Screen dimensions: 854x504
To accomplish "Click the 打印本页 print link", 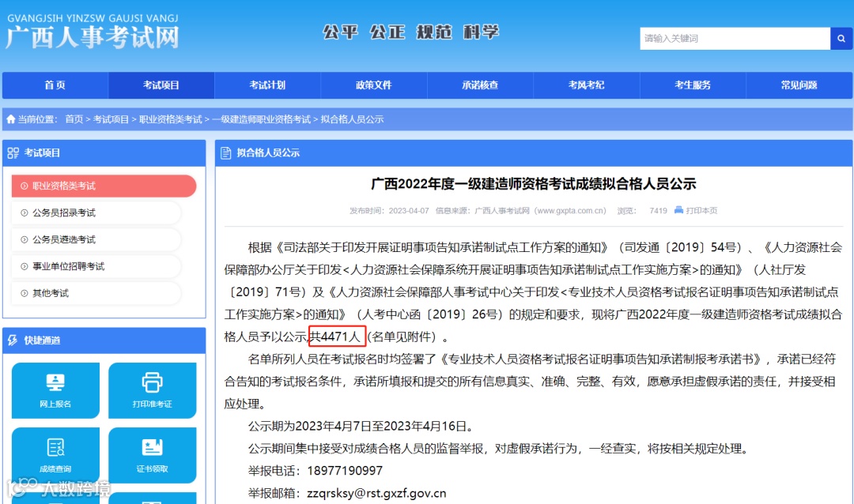I will tap(701, 211).
